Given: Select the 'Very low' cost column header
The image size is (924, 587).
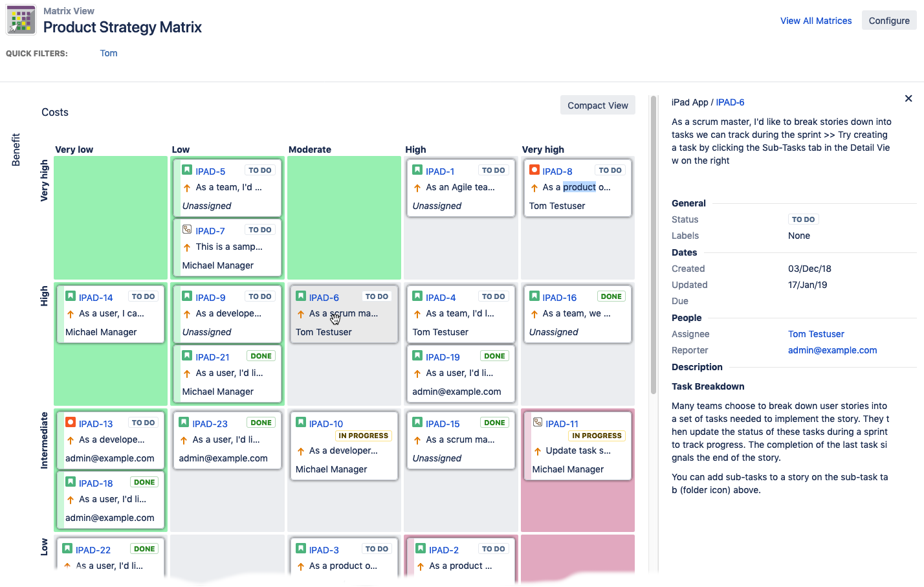Looking at the screenshot, I should click(74, 150).
